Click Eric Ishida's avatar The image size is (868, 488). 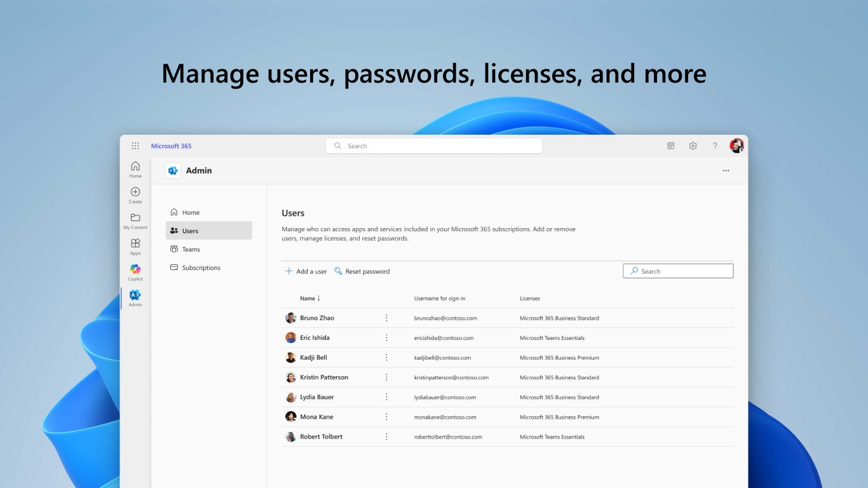point(290,337)
